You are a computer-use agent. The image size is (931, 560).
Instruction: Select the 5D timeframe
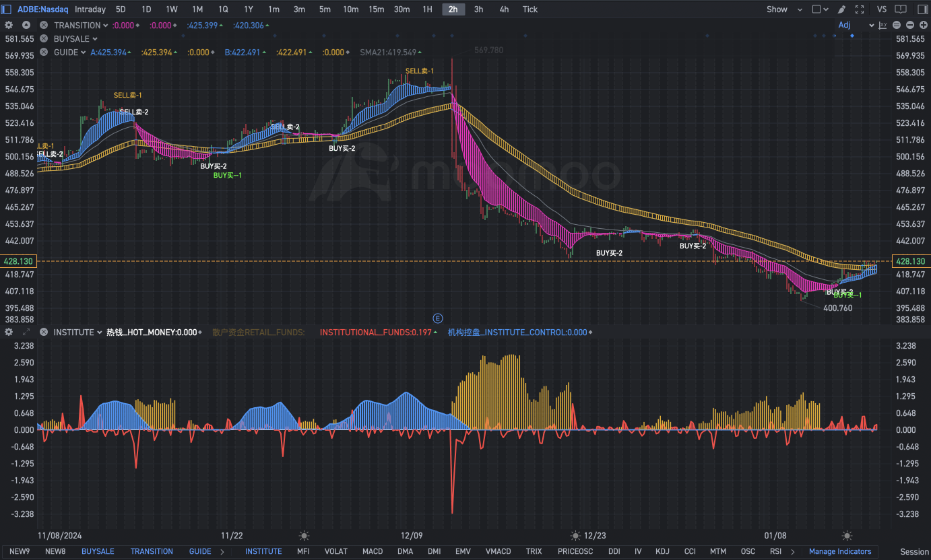(121, 9)
